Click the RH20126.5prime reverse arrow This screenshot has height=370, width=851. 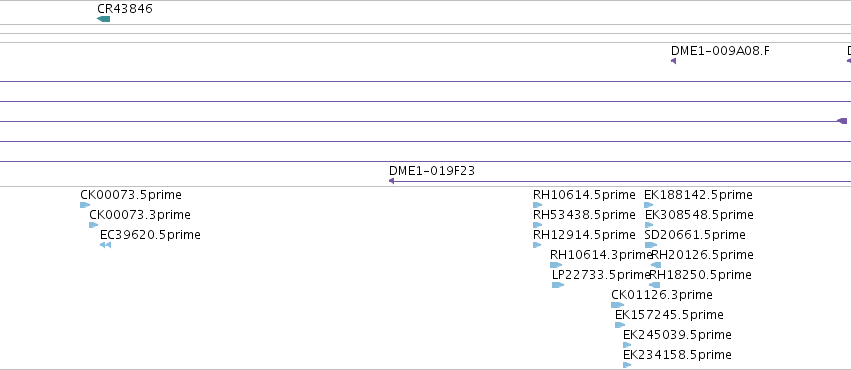pyautogui.click(x=656, y=265)
